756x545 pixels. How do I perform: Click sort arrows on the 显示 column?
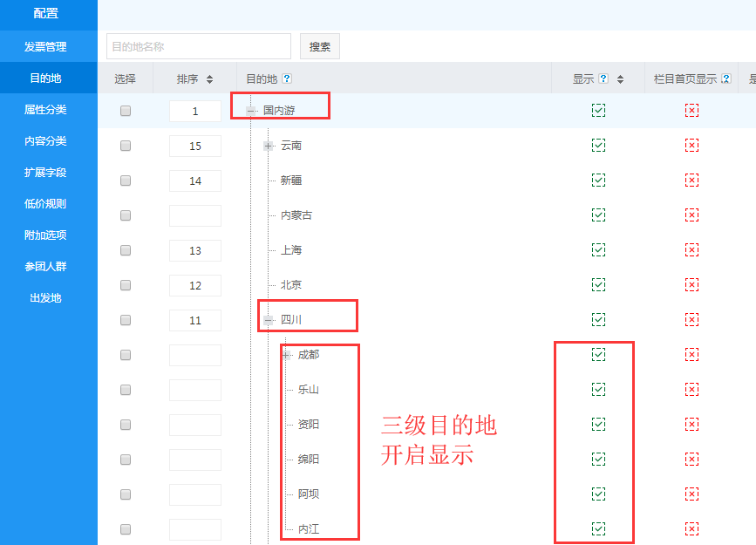(620, 79)
